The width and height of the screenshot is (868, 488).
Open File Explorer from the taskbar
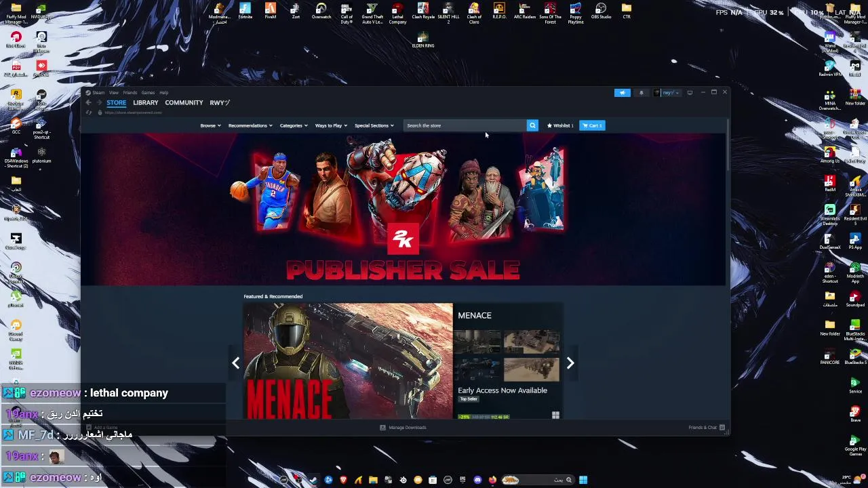(x=373, y=480)
